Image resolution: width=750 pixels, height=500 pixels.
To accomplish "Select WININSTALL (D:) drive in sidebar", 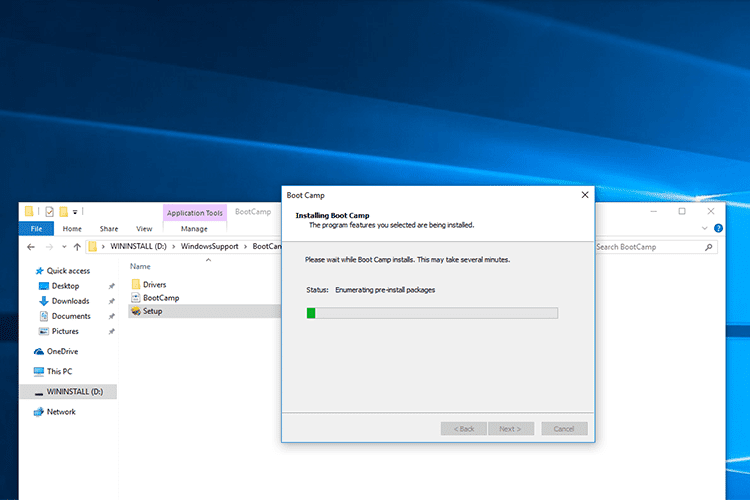I will pyautogui.click(x=68, y=391).
